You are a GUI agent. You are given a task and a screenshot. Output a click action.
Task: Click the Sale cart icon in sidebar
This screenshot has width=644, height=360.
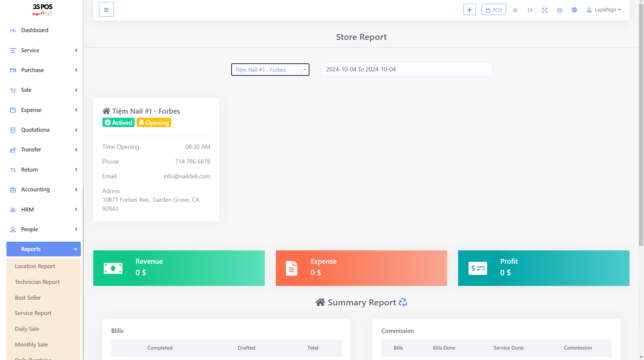coord(13,90)
